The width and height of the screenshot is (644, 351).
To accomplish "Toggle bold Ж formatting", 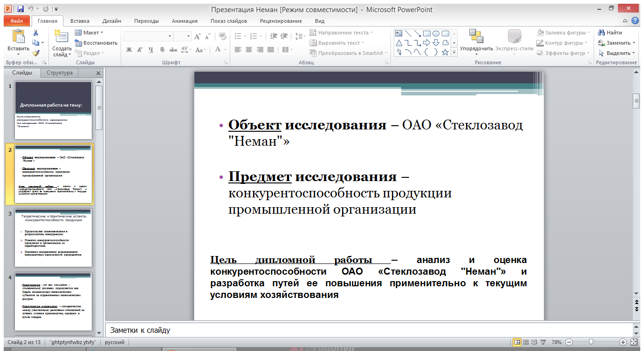I will coord(129,50).
